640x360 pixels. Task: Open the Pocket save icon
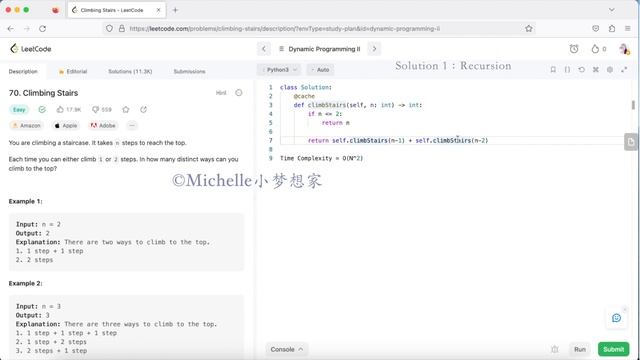coord(596,29)
